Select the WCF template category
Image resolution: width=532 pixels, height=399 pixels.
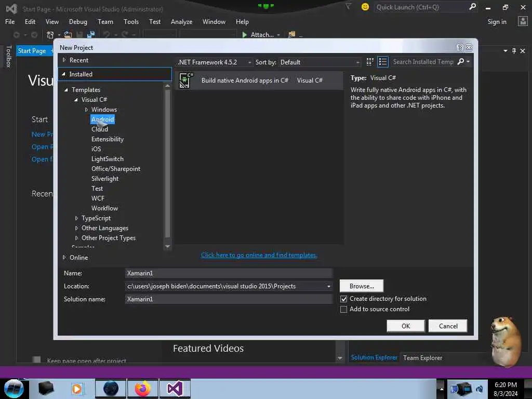point(98,198)
